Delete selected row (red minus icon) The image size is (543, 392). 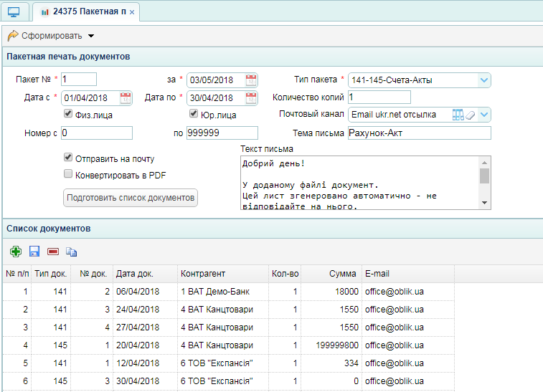point(53,252)
